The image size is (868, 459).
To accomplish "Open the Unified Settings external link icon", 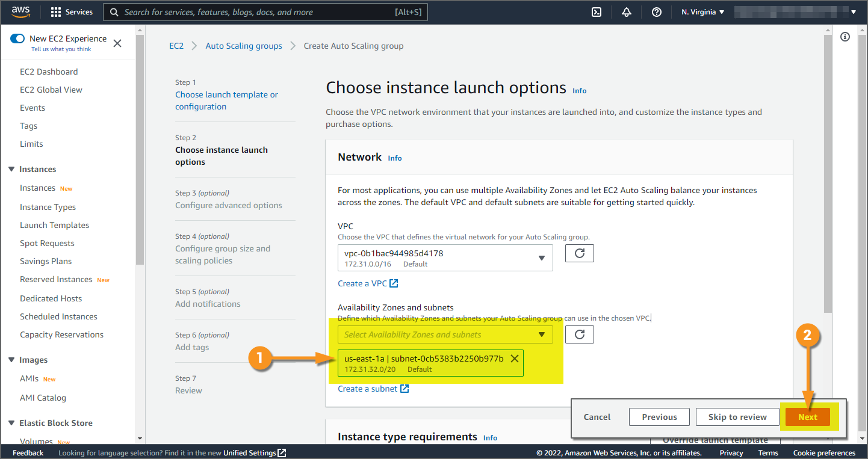I will tap(282, 453).
